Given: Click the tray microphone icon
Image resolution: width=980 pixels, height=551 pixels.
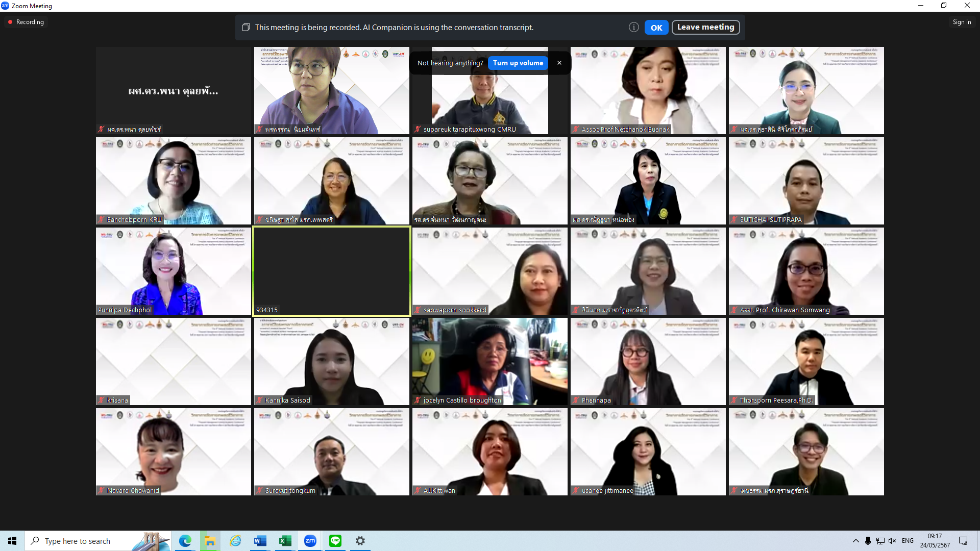Looking at the screenshot, I should point(868,541).
